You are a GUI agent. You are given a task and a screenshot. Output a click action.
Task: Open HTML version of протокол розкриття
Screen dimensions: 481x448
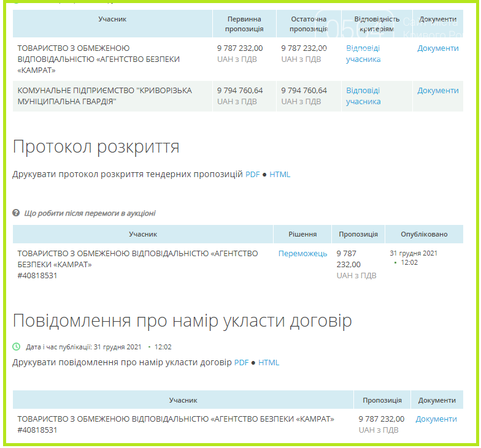(x=280, y=174)
